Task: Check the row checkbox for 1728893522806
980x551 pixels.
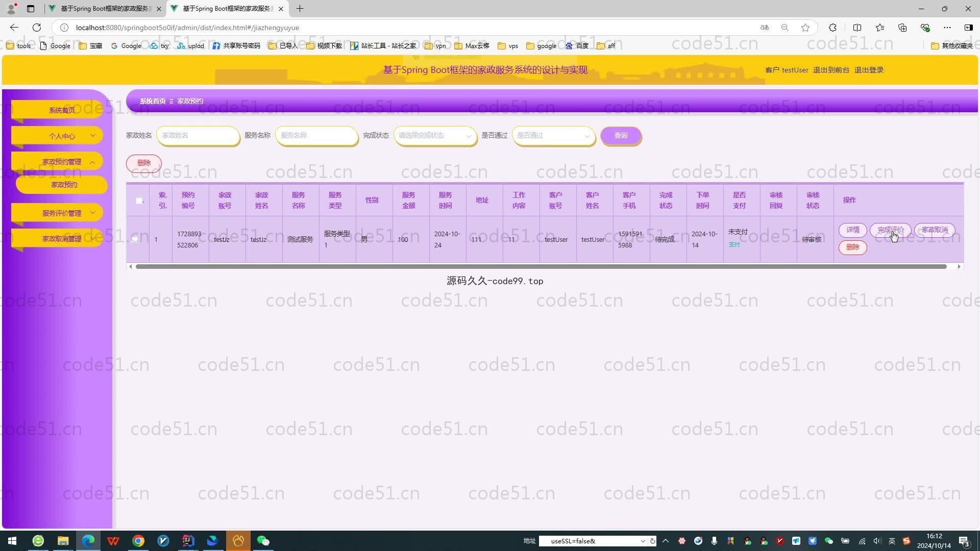Action: [135, 239]
